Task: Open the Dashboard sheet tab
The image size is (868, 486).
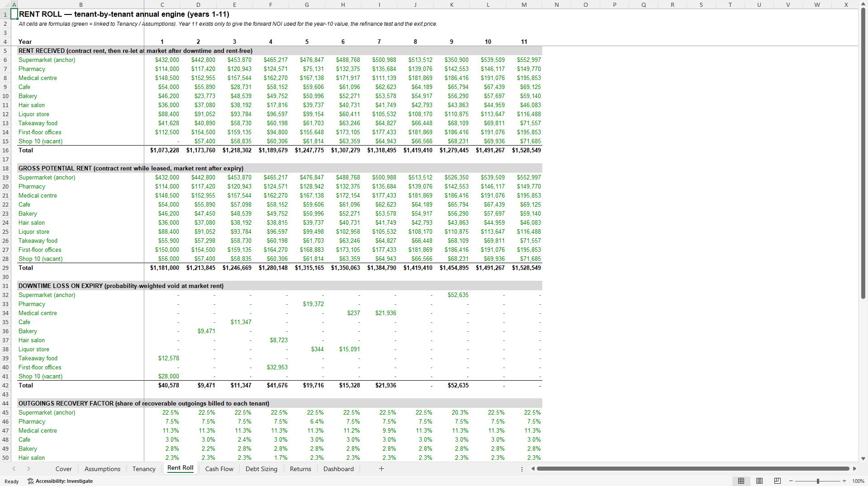Action: click(x=338, y=469)
